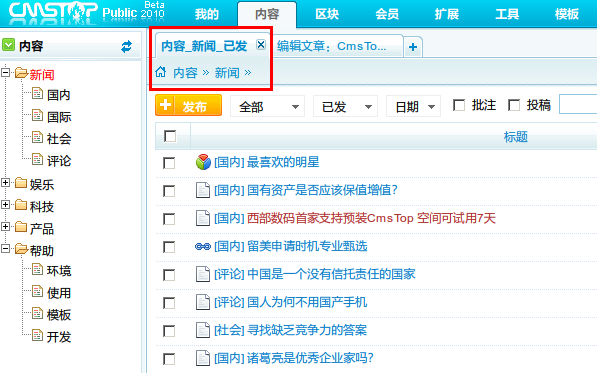597x373 pixels.
Task: Click the vote icon beside 最喜欢的明星
Action: pyautogui.click(x=203, y=162)
